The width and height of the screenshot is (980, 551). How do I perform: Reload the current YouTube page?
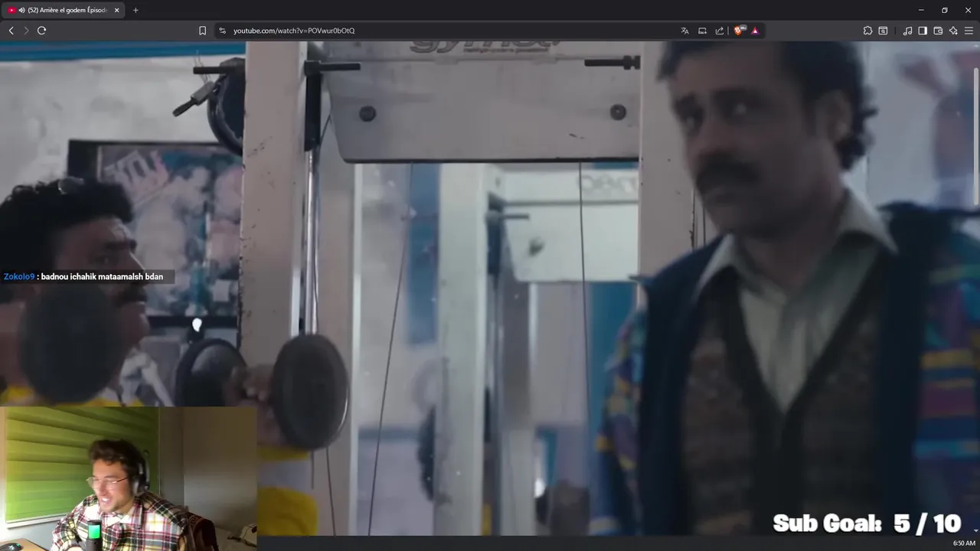click(41, 31)
